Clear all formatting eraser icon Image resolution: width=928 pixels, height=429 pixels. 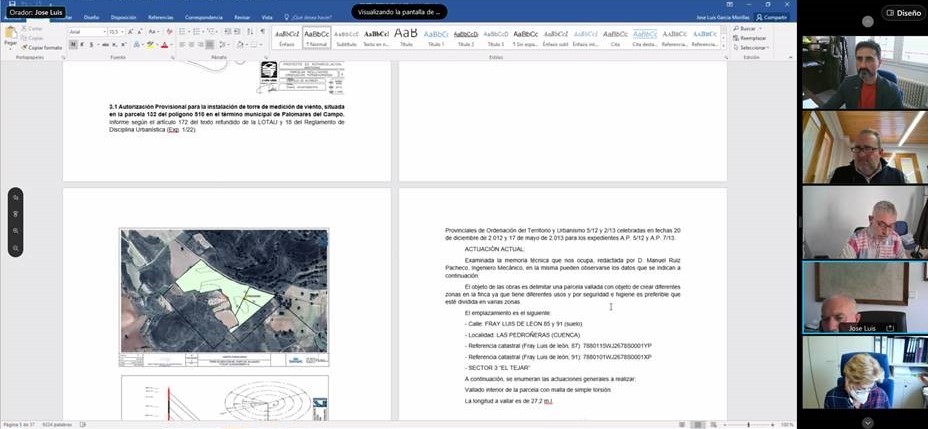pos(169,31)
